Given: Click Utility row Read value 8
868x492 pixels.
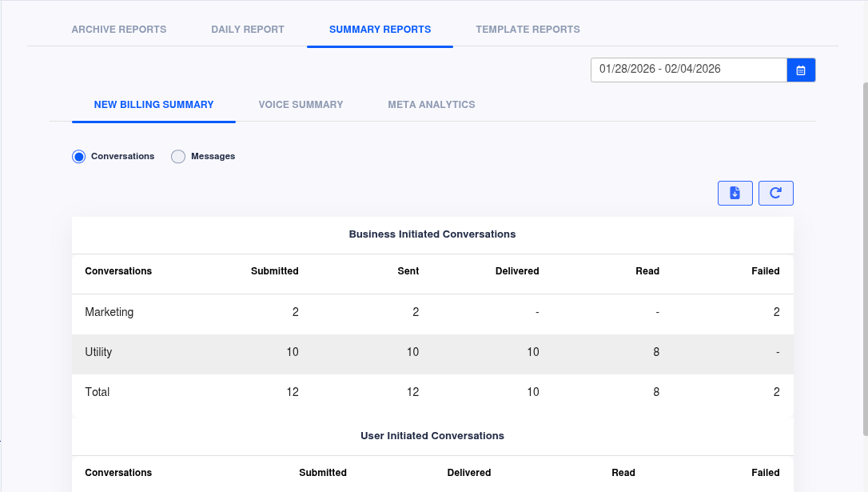Looking at the screenshot, I should pos(656,352).
